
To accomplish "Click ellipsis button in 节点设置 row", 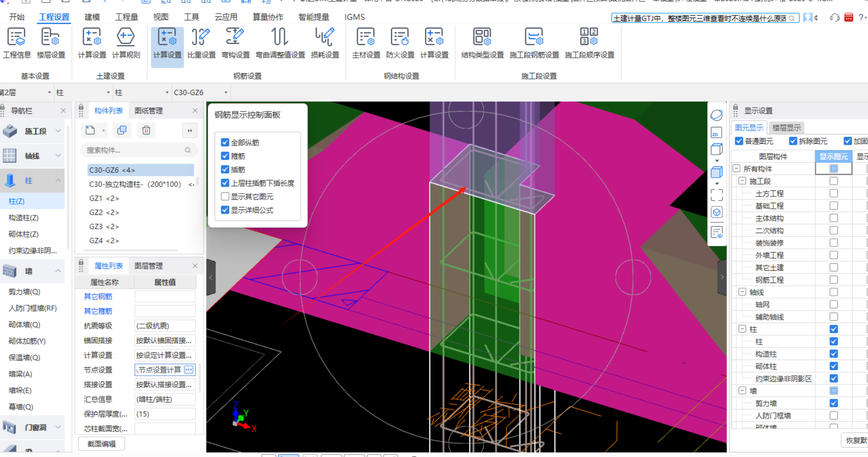I will [189, 370].
